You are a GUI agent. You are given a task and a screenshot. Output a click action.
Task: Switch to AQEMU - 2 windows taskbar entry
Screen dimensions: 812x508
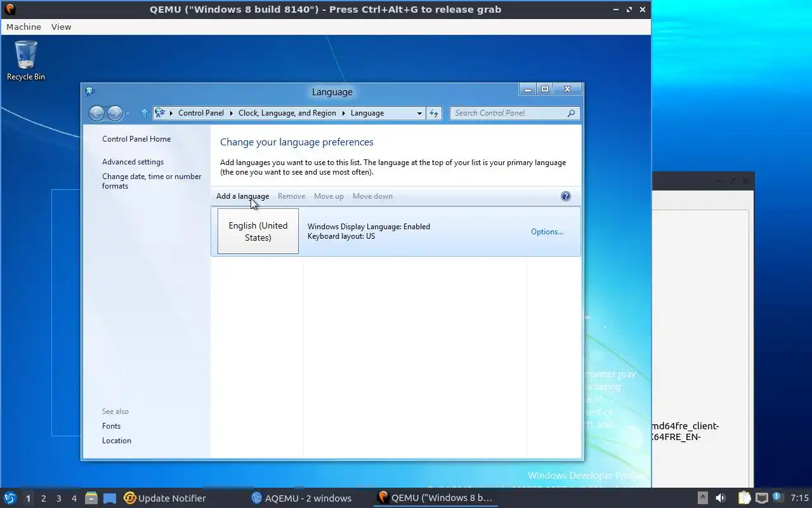pos(301,498)
